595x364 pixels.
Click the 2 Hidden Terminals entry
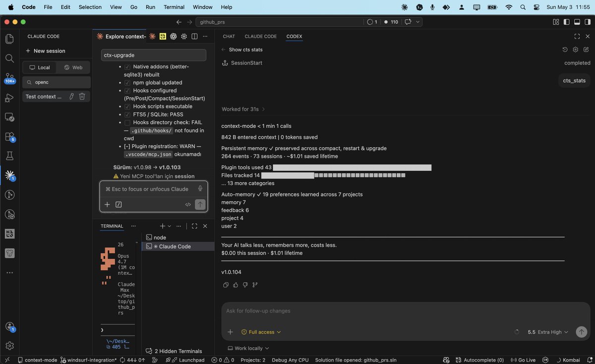click(x=174, y=351)
